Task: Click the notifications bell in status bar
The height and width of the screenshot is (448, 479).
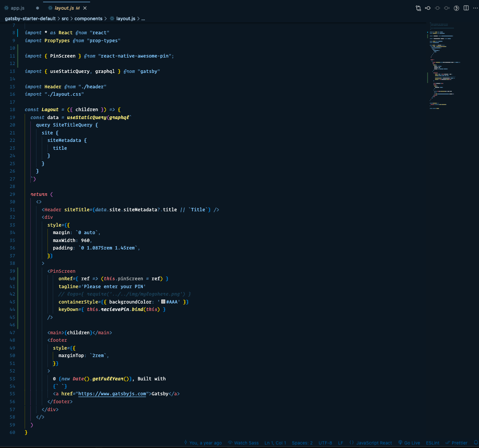Action: point(475,442)
